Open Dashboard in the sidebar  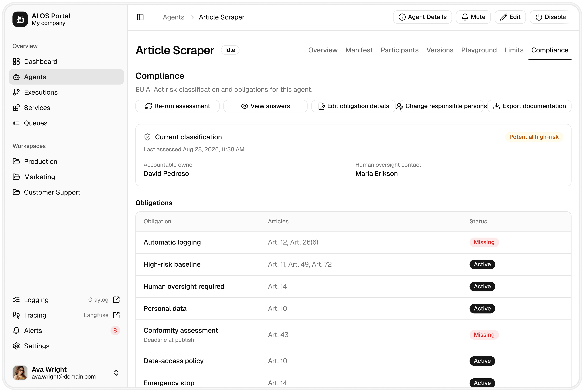pyautogui.click(x=66, y=61)
